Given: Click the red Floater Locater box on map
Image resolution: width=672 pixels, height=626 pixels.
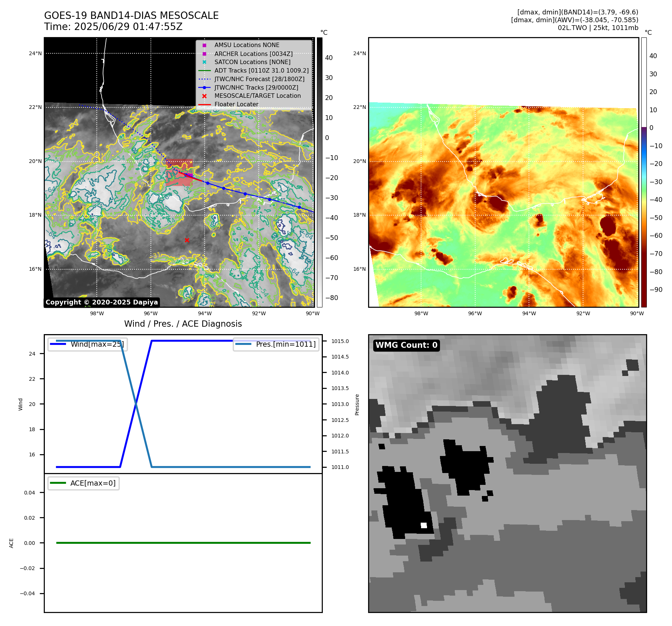Looking at the screenshot, I should click(x=179, y=173).
